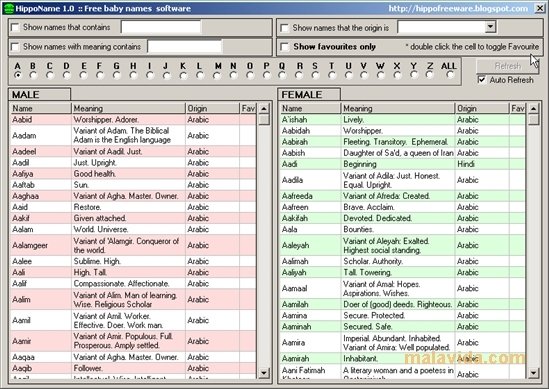Tick the 'Show favourites only' checkbox

coord(285,47)
